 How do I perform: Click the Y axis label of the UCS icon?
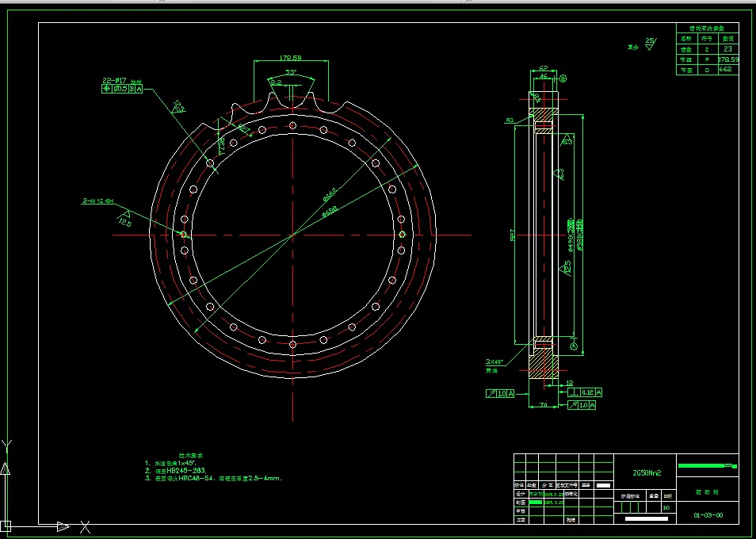(x=6, y=445)
